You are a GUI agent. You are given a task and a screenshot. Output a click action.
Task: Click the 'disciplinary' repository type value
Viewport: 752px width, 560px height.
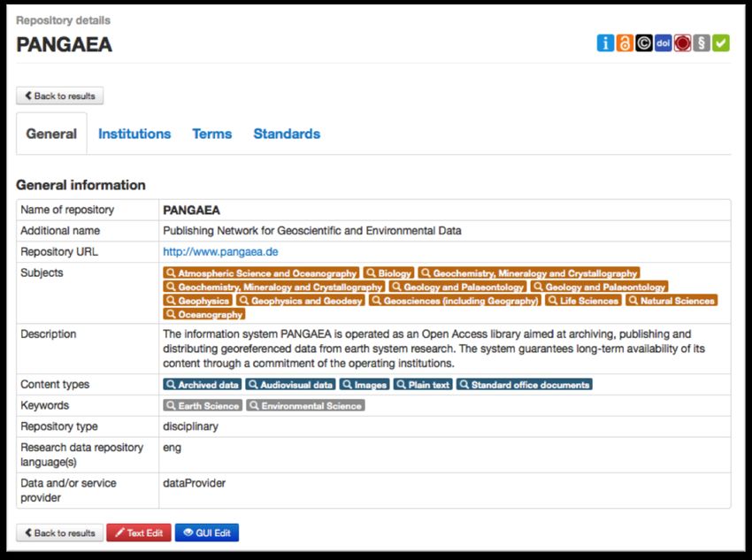pyautogui.click(x=190, y=426)
